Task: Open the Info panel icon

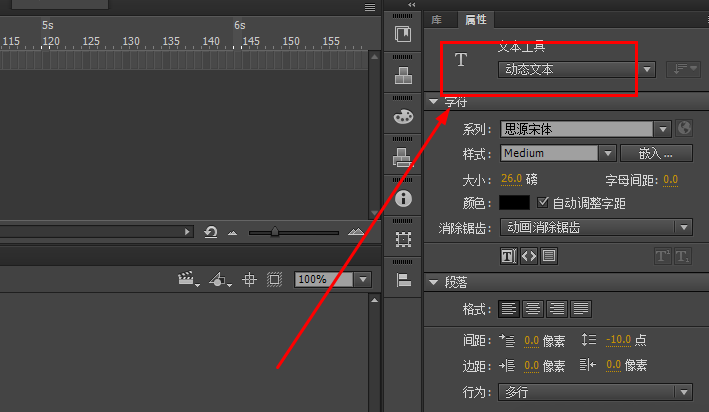Action: tap(403, 198)
